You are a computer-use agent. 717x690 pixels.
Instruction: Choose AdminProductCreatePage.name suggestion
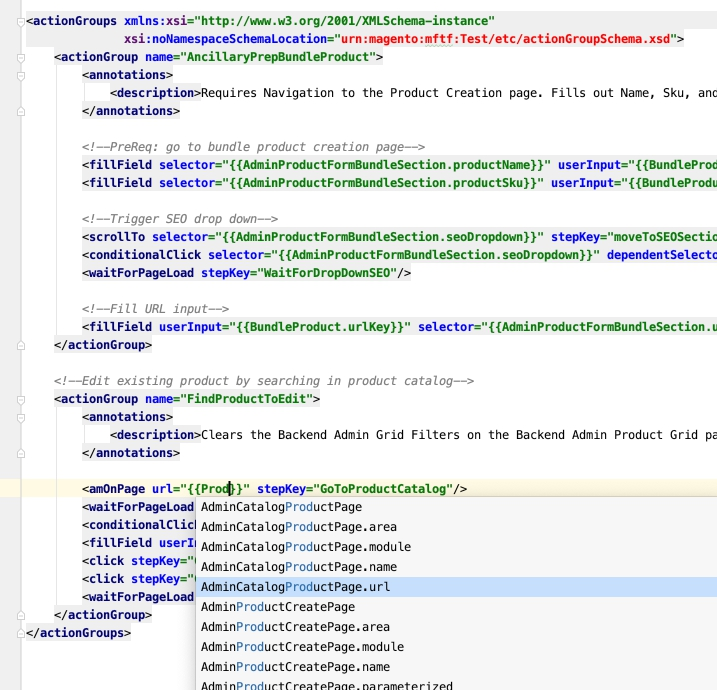click(x=456, y=667)
